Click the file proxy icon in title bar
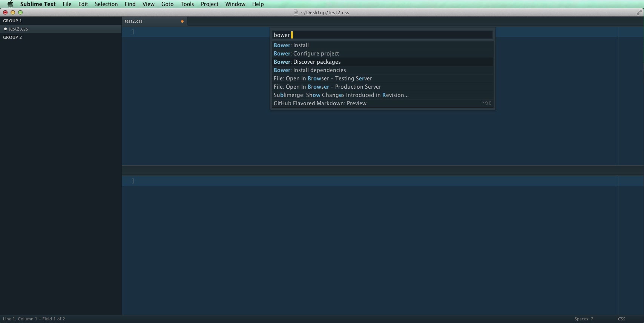The width and height of the screenshot is (644, 323). click(296, 12)
